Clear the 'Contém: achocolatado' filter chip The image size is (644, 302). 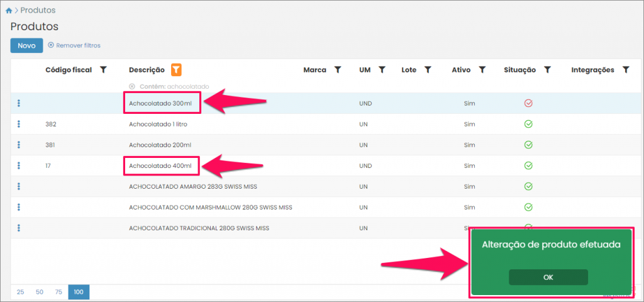click(x=132, y=86)
